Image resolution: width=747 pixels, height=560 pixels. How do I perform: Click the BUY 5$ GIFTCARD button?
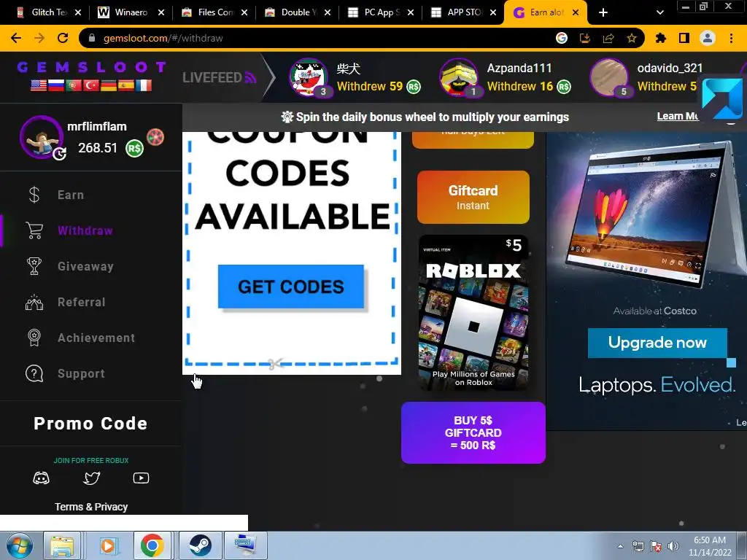[473, 432]
